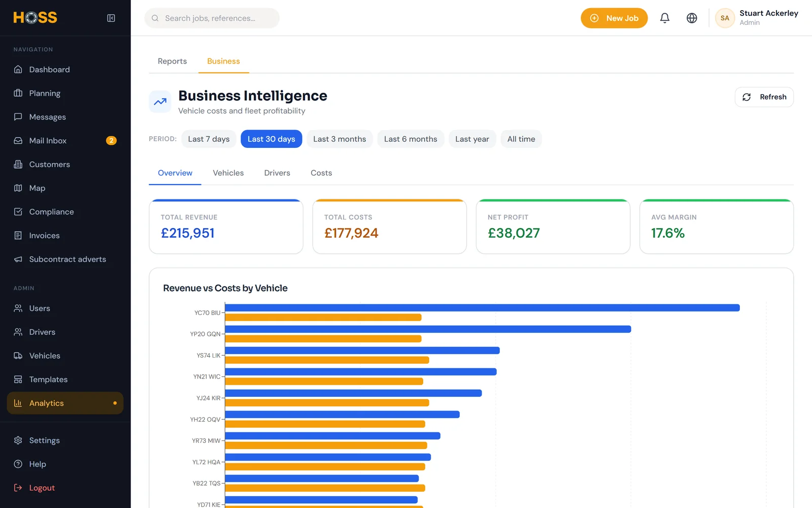Open notifications bell
Viewport: 812px width, 508px height.
[x=665, y=18]
